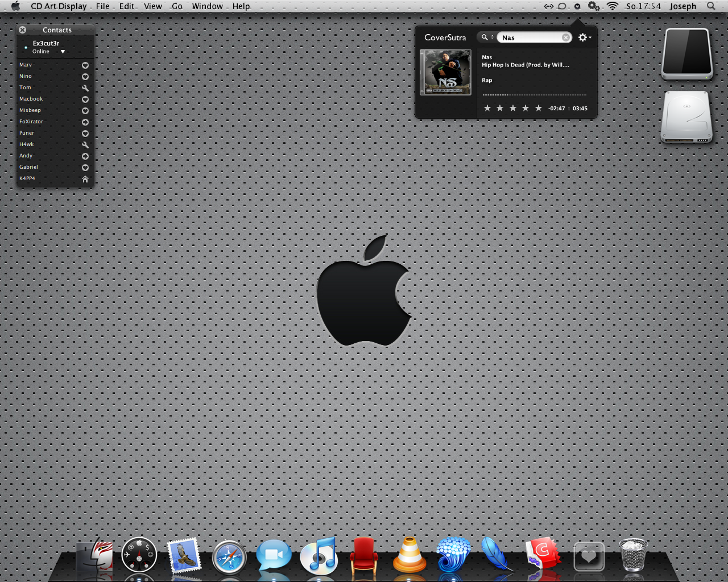This screenshot has height=582, width=728.
Task: Launch Front Row red chair icon
Action: coord(364,555)
